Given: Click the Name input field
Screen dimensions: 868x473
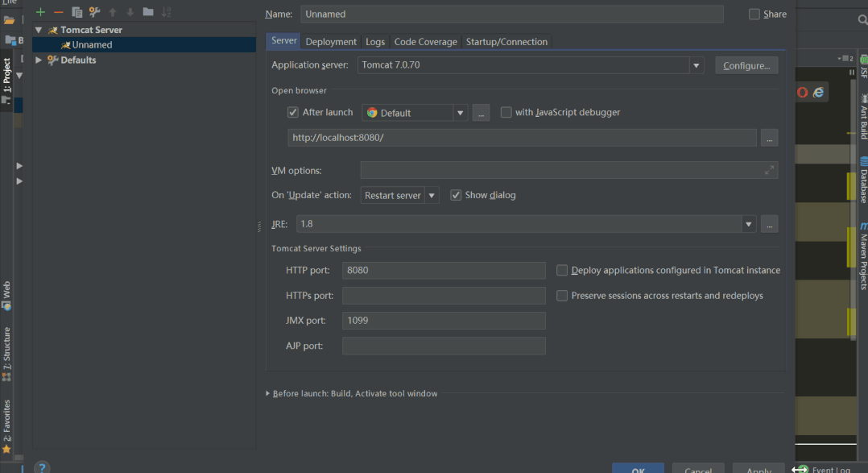Looking at the screenshot, I should (x=511, y=15).
